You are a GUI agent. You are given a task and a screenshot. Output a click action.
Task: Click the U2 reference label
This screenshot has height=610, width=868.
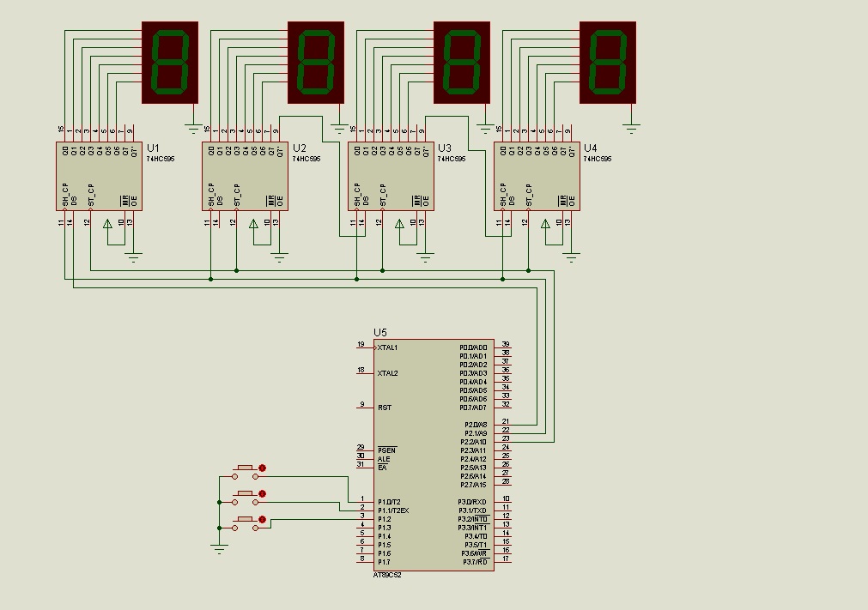click(x=299, y=148)
